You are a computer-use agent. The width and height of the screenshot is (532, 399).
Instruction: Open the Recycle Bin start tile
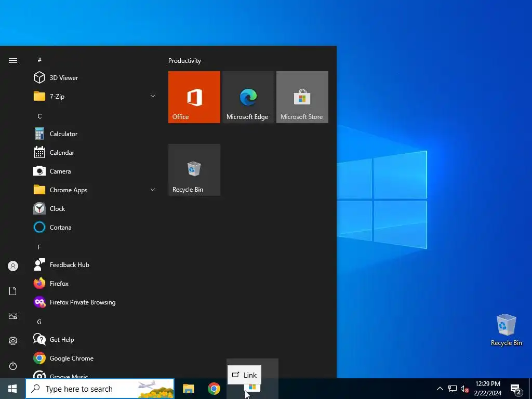[194, 170]
